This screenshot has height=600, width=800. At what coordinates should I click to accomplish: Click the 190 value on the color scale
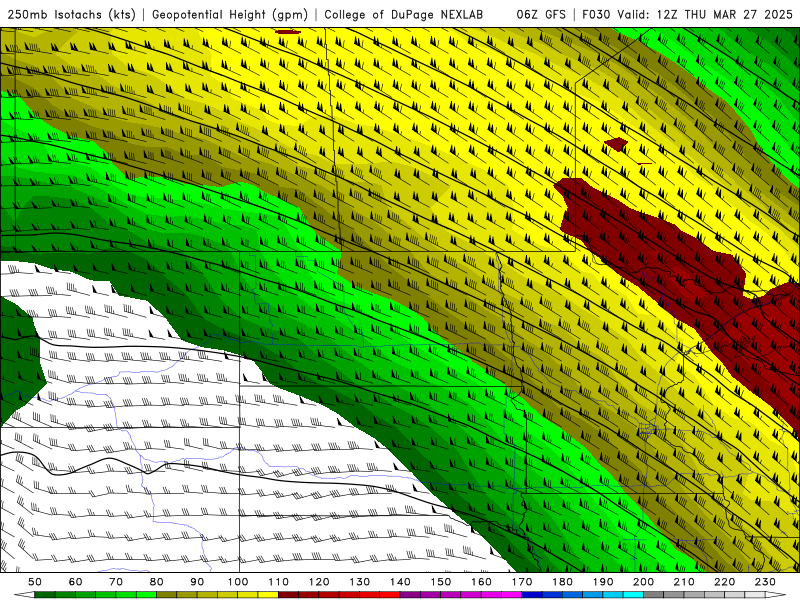(603, 582)
